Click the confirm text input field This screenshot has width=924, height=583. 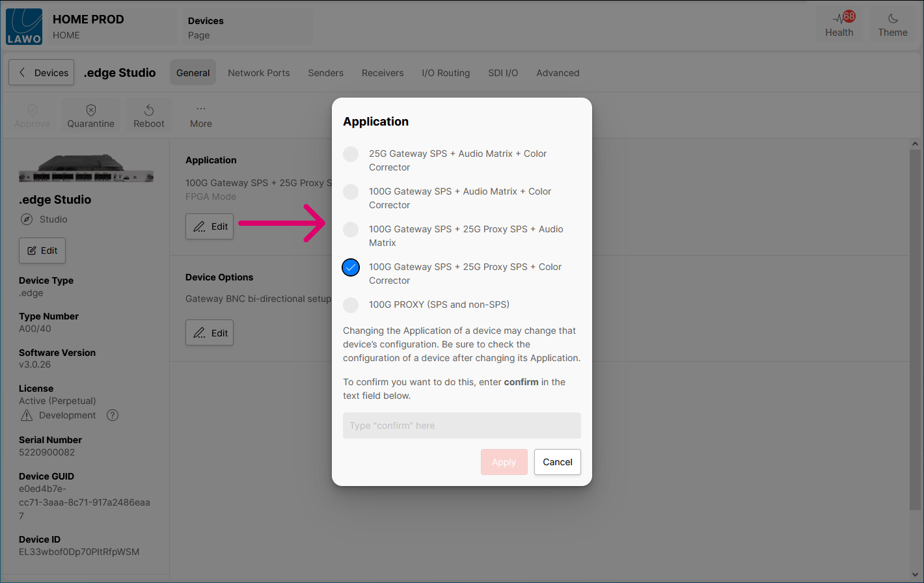(461, 426)
